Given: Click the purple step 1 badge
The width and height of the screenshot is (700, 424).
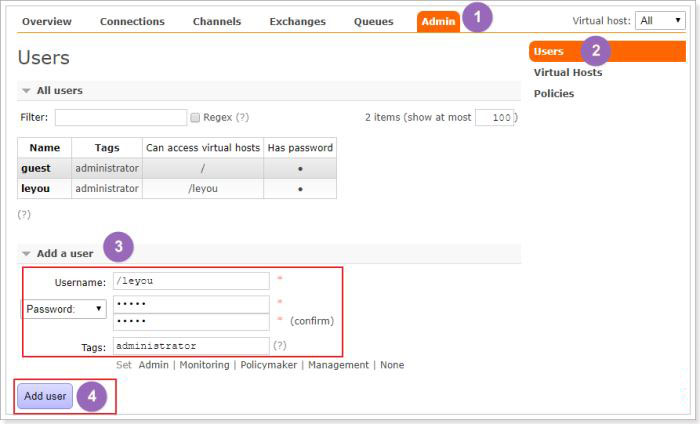Looking at the screenshot, I should pos(477,17).
